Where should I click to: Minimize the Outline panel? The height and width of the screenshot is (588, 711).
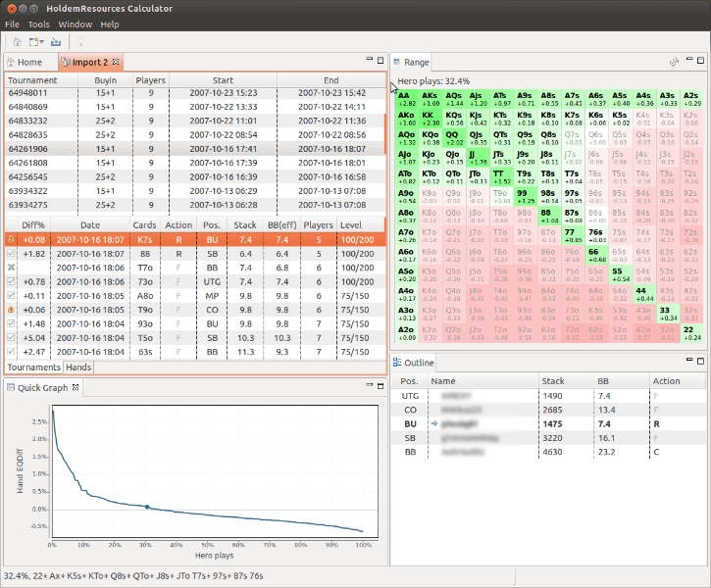click(689, 360)
